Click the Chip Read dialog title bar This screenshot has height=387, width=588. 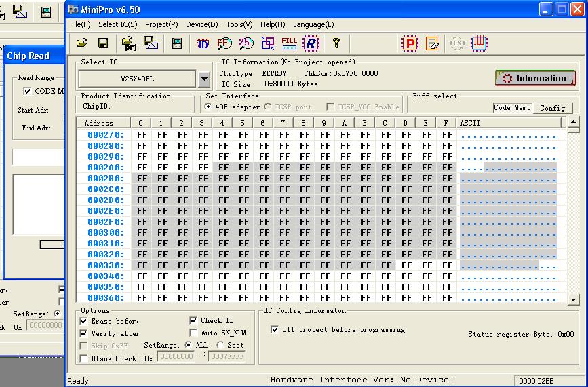(34, 56)
